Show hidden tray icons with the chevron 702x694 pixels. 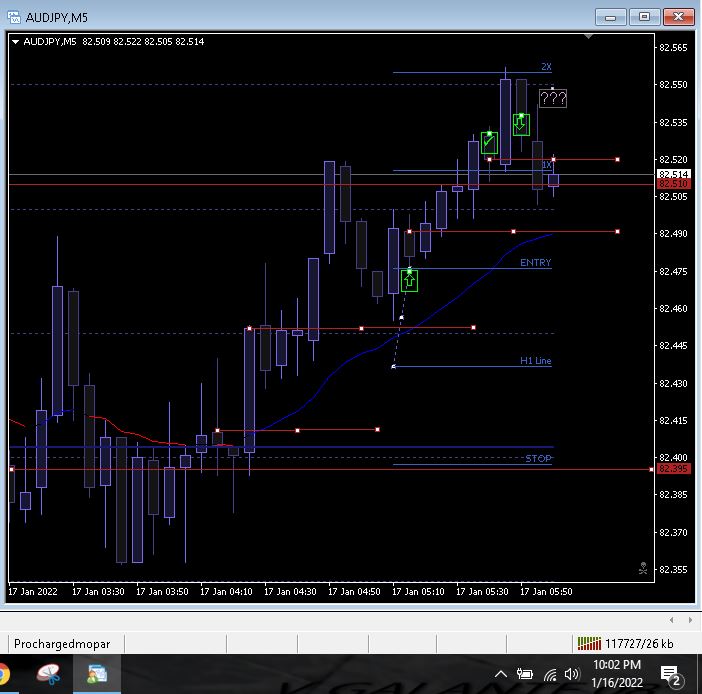501,674
